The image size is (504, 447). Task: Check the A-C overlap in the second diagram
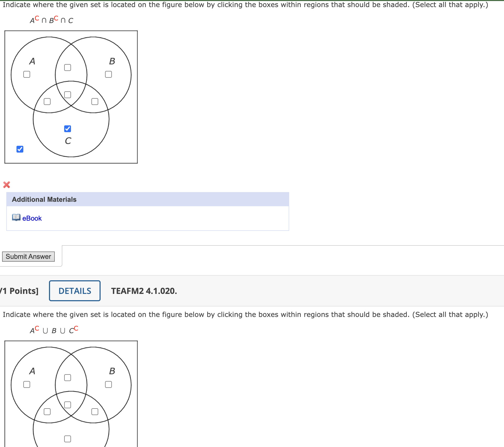[47, 411]
